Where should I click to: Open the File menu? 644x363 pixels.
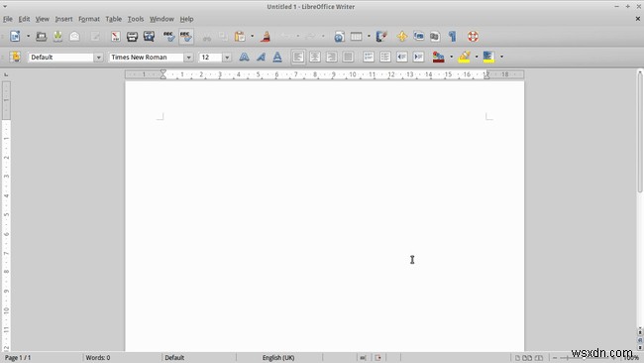[x=8, y=19]
